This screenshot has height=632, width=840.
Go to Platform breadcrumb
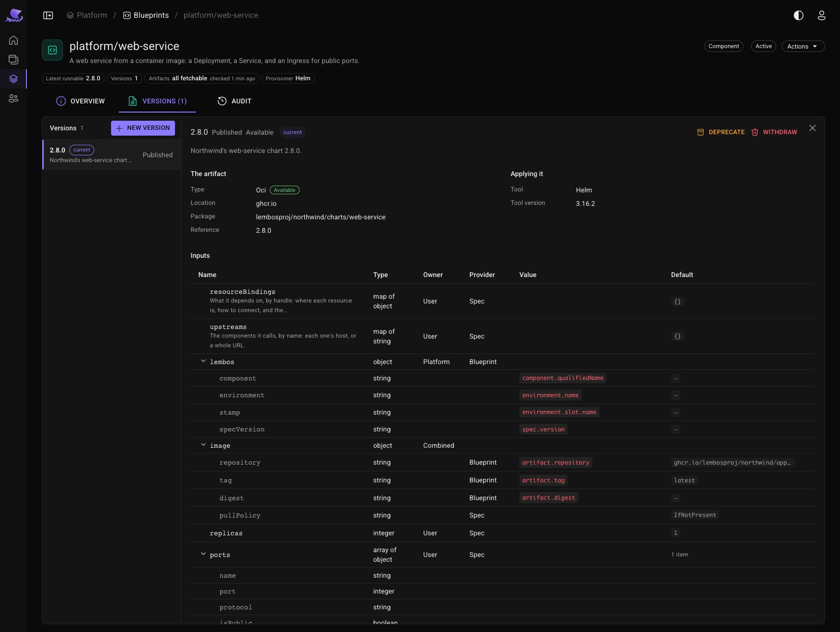[x=87, y=15]
